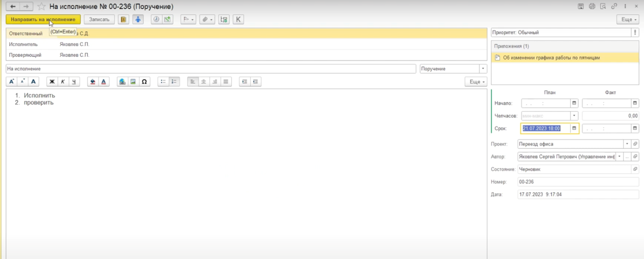The height and width of the screenshot is (259, 644).
Task: Toggle bulleted list
Action: click(163, 82)
